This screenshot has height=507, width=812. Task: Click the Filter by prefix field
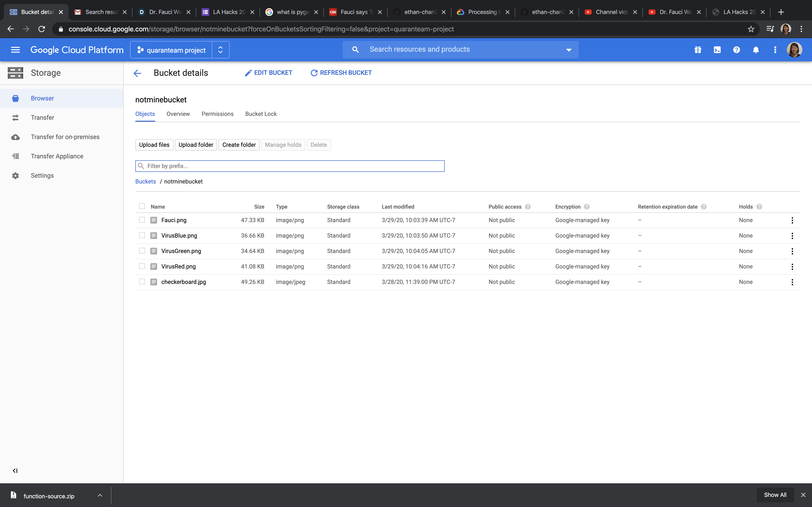(x=290, y=166)
